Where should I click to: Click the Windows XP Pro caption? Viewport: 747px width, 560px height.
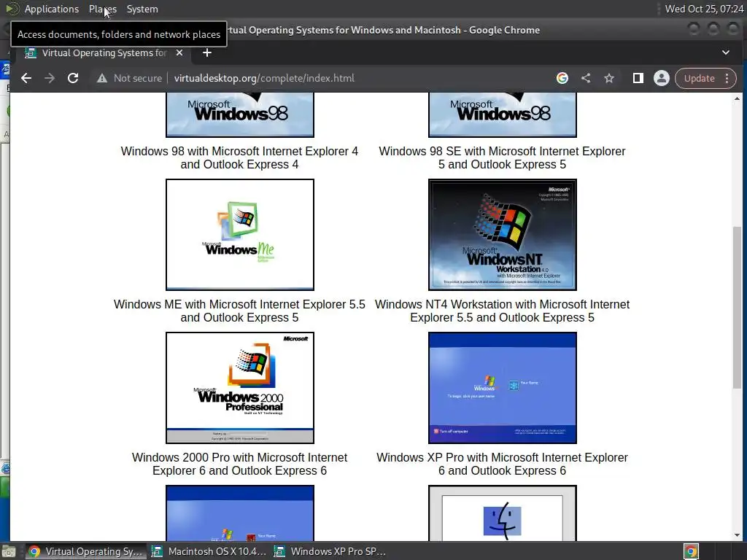(502, 464)
